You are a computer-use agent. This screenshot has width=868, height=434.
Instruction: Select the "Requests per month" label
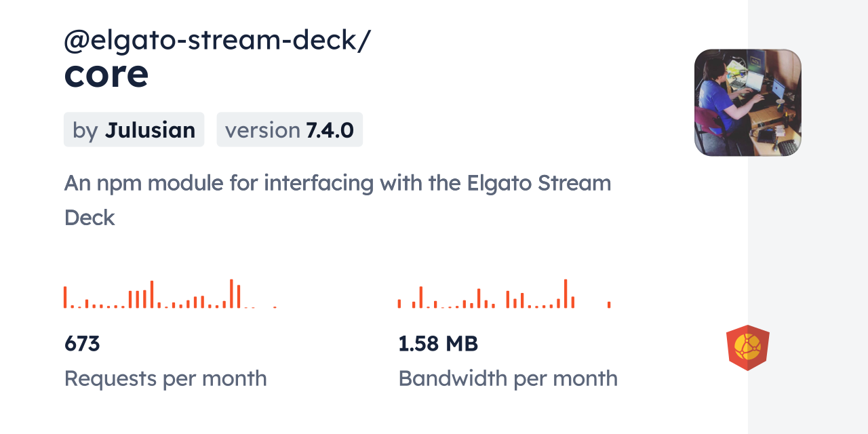(165, 378)
